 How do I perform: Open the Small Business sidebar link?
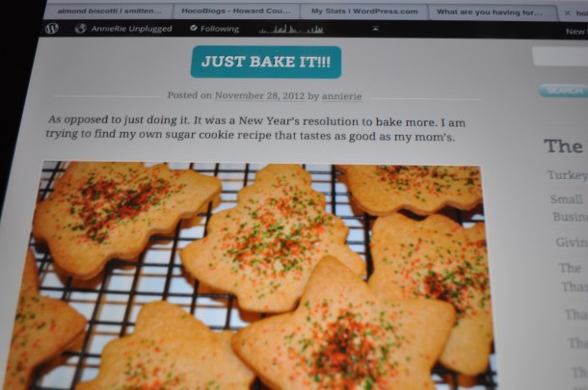coord(568,208)
